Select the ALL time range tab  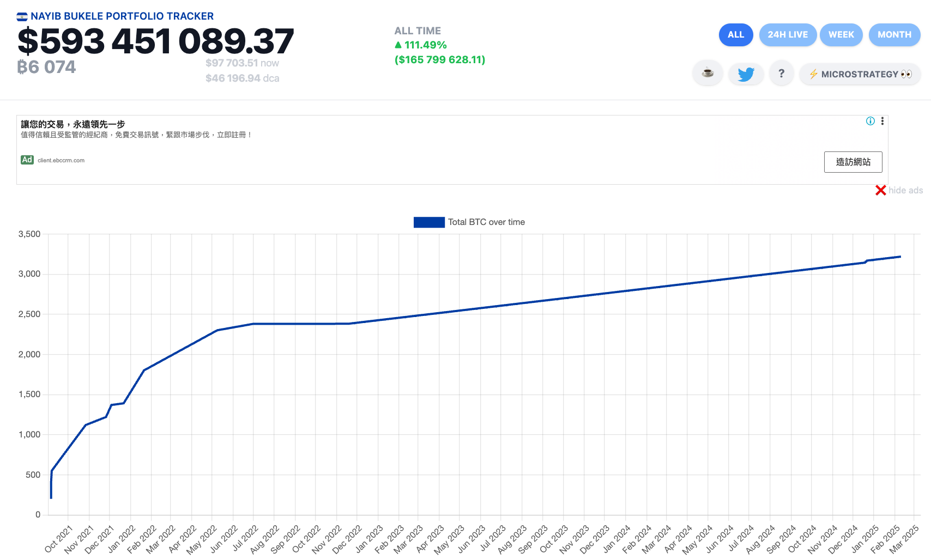(736, 35)
